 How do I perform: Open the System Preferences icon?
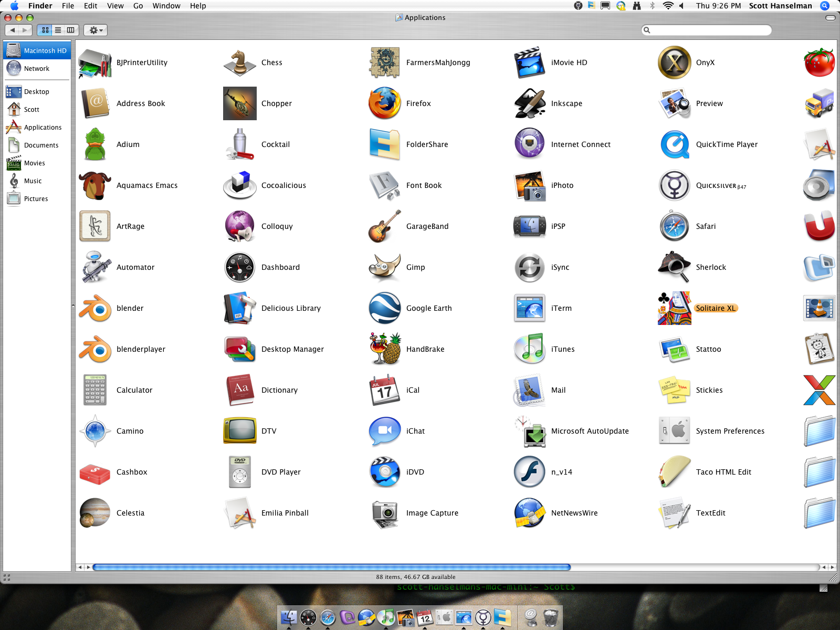675,431
